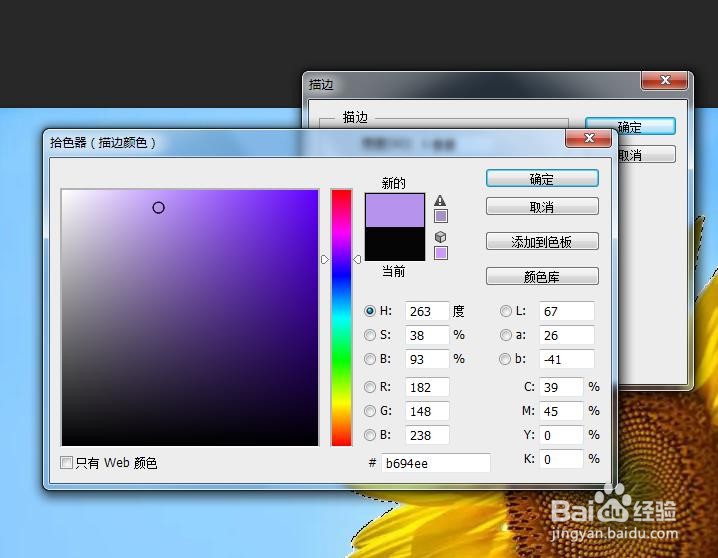Click the C cyan field showing 39
This screenshot has width=718, height=558.
pyautogui.click(x=561, y=387)
